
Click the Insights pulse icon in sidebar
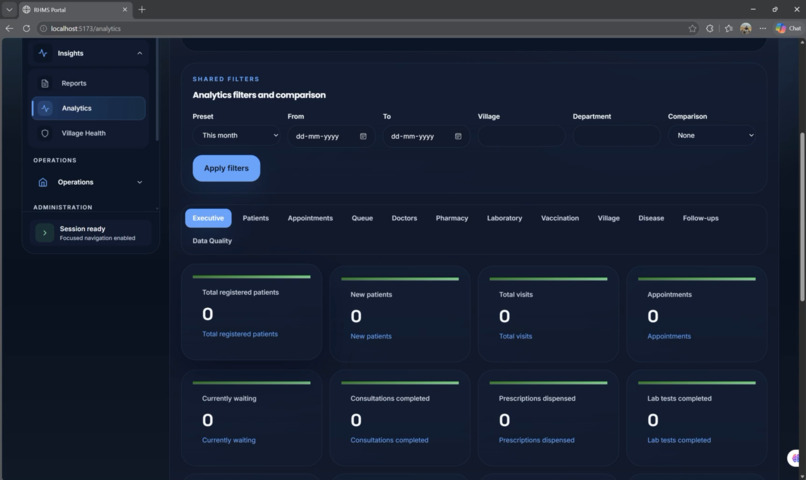point(43,53)
